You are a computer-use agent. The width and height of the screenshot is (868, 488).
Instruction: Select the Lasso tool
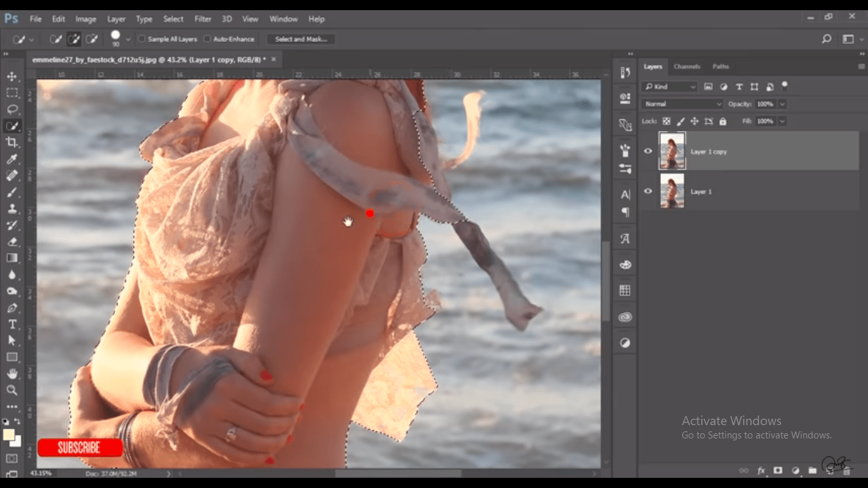point(12,109)
